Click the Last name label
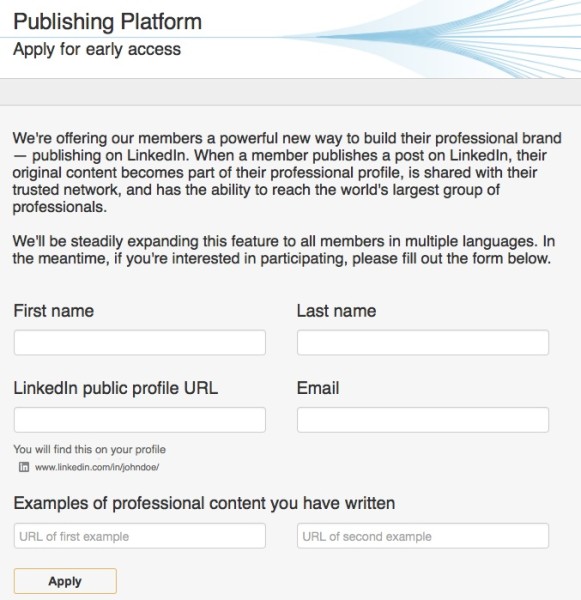581x600 pixels. point(336,311)
